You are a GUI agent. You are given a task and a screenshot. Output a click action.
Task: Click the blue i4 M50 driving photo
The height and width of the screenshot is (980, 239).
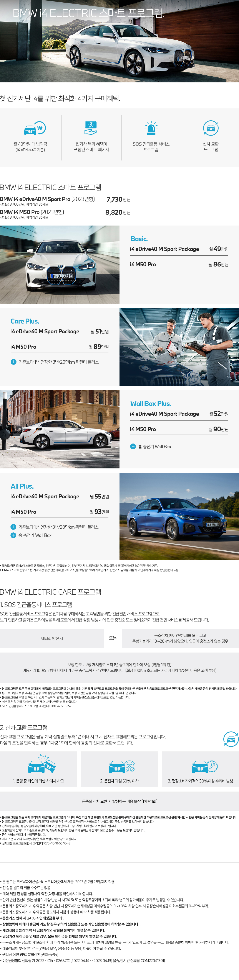179,516
